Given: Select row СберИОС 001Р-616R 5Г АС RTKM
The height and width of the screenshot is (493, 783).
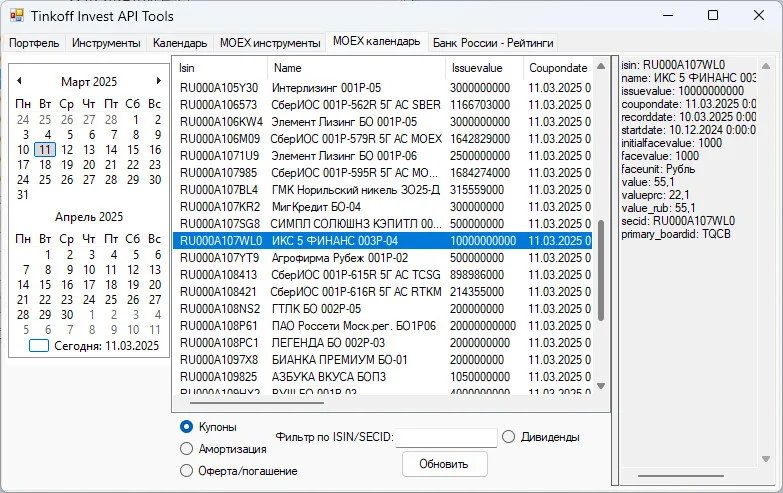Looking at the screenshot, I should [x=383, y=292].
